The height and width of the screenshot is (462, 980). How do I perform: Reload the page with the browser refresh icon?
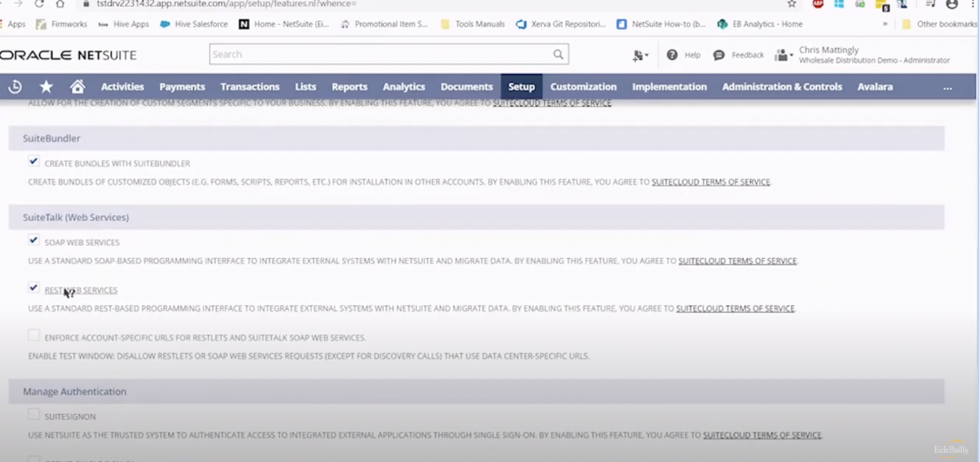pyautogui.click(x=39, y=4)
